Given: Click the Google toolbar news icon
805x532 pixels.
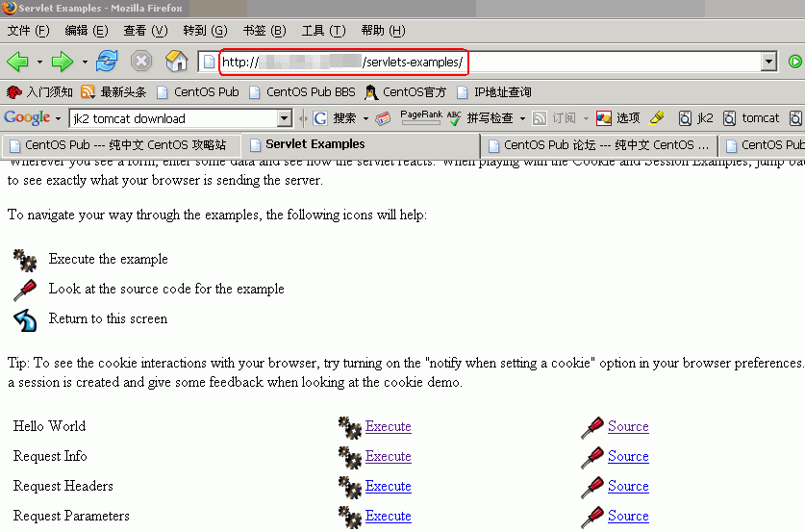Looking at the screenshot, I should click(383, 118).
